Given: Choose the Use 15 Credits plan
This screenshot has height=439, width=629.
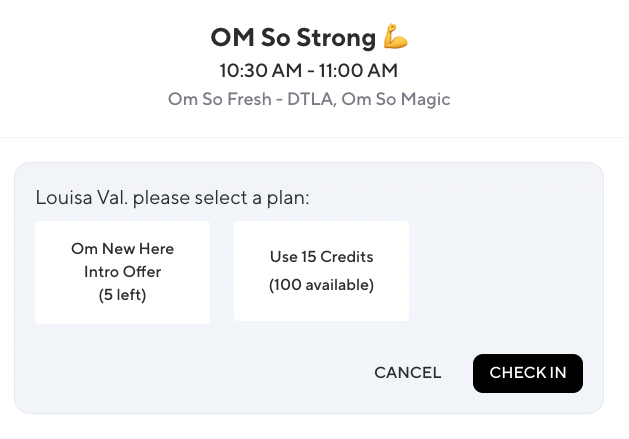Looking at the screenshot, I should tap(321, 272).
